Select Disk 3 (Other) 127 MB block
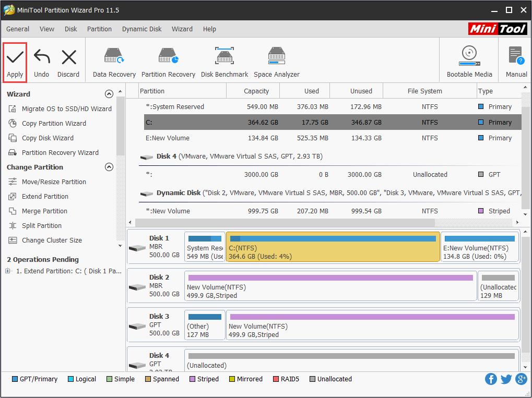 (205, 325)
